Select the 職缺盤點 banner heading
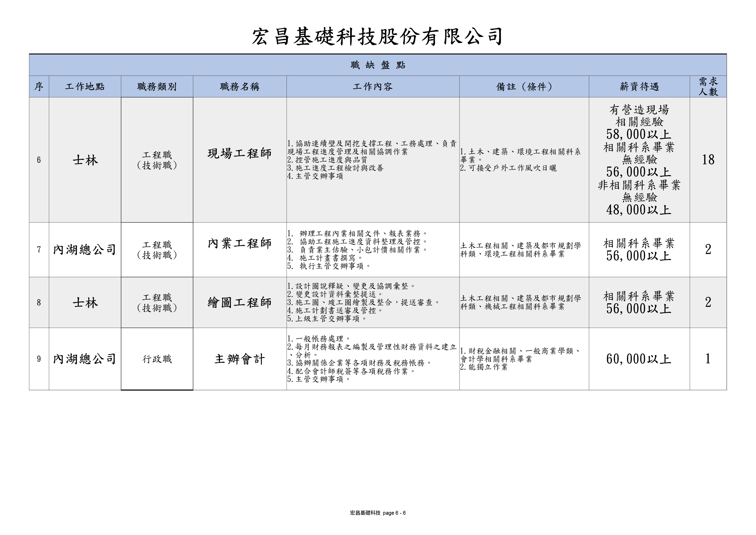This screenshot has height=535, width=756. 378,65
